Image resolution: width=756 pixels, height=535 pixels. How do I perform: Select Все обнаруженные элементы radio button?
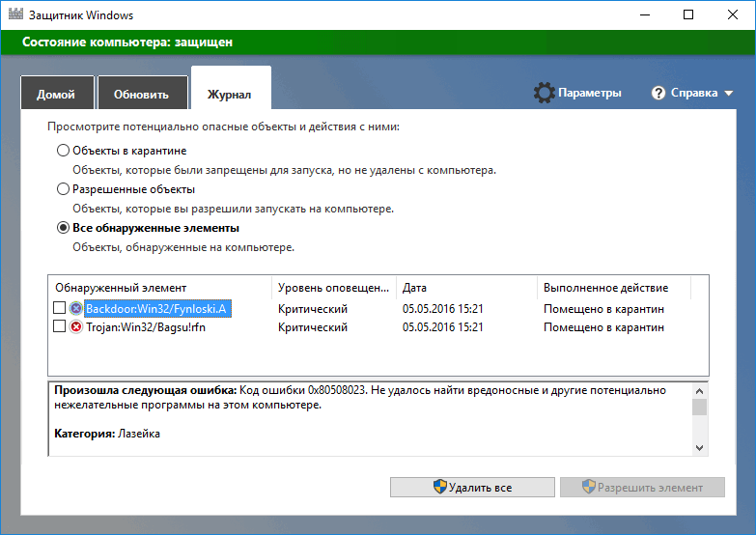click(x=63, y=228)
